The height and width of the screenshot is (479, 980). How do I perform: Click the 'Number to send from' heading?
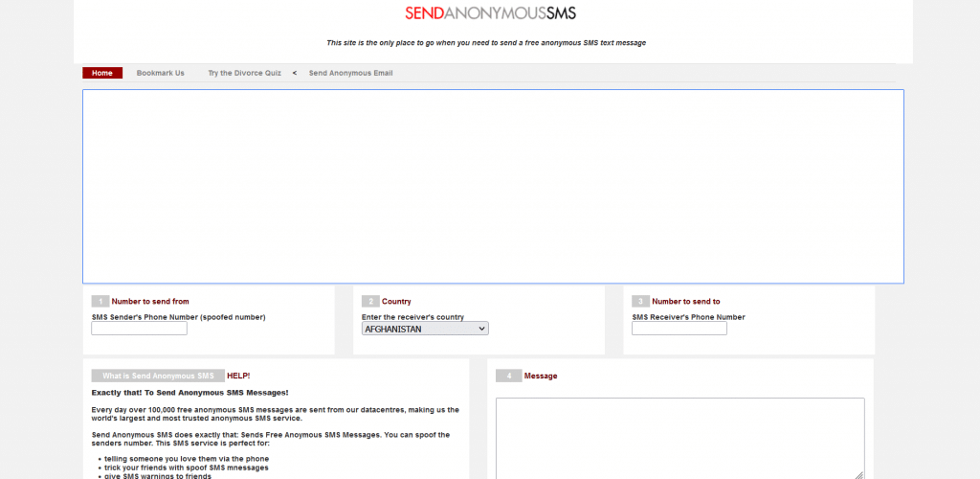(150, 302)
